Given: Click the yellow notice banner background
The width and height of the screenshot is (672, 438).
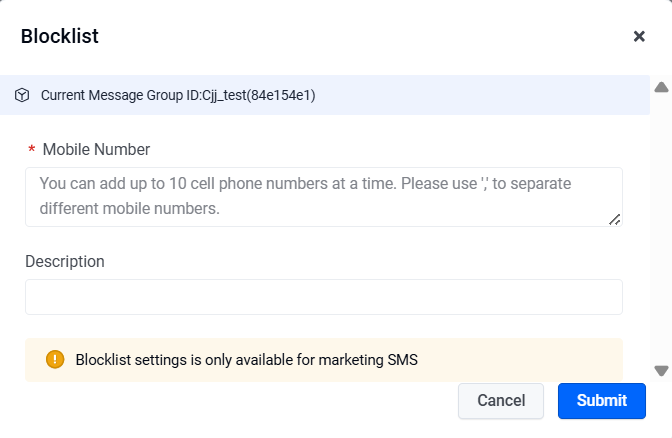Looking at the screenshot, I should point(514,360).
